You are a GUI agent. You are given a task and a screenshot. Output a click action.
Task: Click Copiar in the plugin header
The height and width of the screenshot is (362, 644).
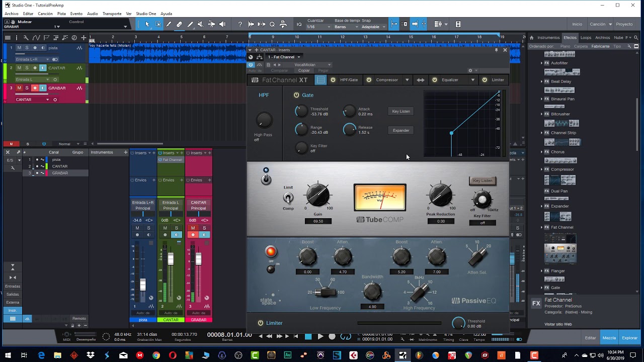click(304, 70)
